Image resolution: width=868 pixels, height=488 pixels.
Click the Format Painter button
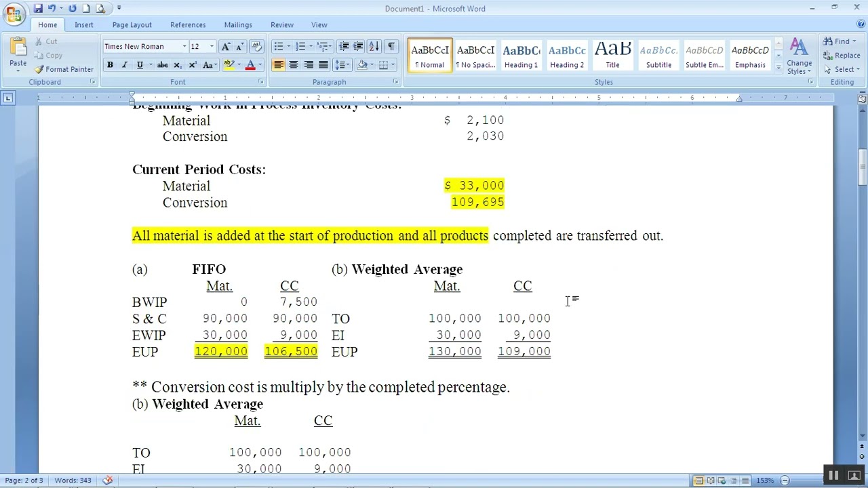pyautogui.click(x=64, y=69)
